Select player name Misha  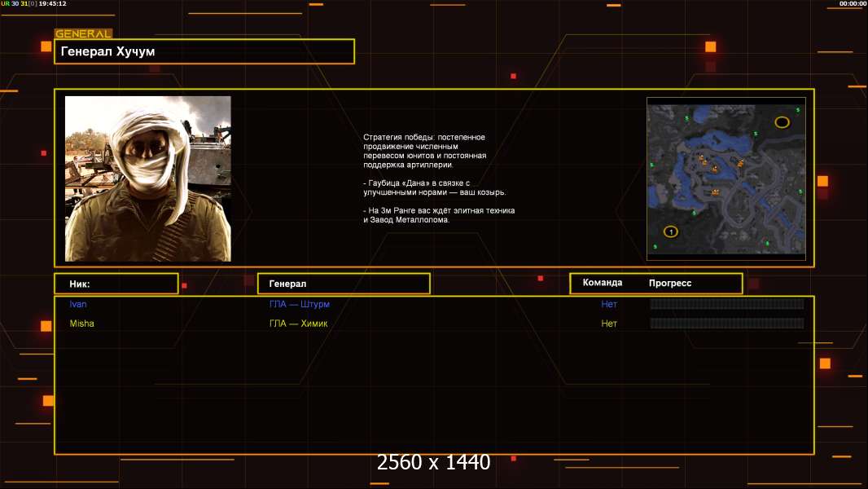click(x=82, y=324)
